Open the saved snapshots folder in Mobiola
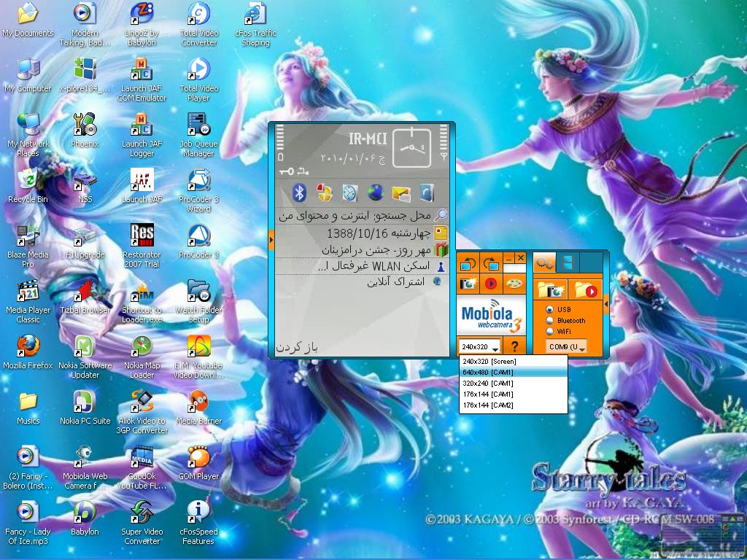Viewport: 747px width, 560px height. (x=550, y=290)
